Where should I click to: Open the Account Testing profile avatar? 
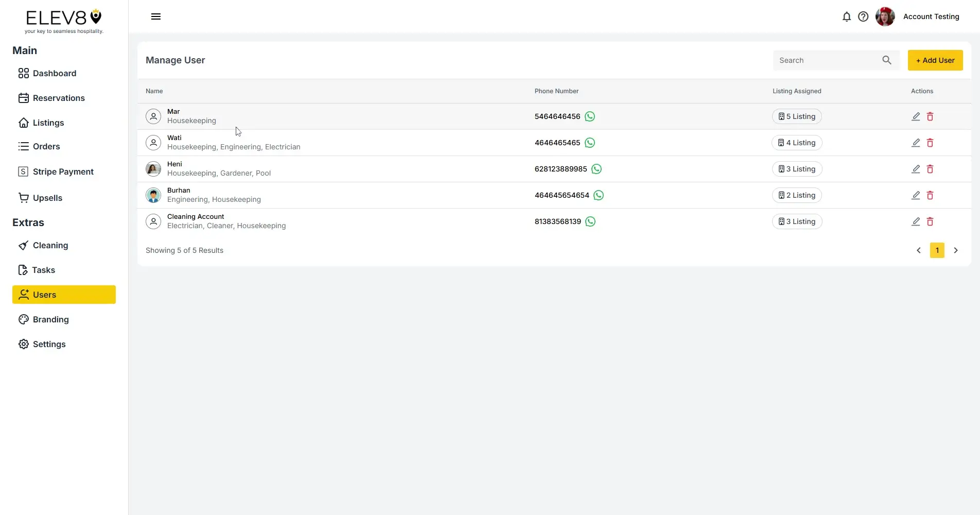(x=884, y=16)
